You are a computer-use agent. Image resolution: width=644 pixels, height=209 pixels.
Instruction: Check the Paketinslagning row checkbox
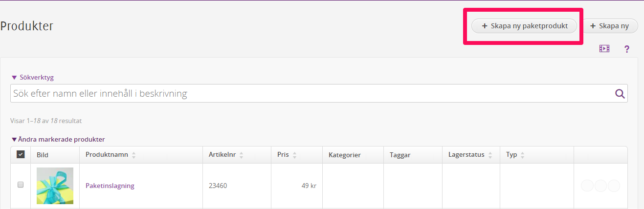(x=21, y=185)
